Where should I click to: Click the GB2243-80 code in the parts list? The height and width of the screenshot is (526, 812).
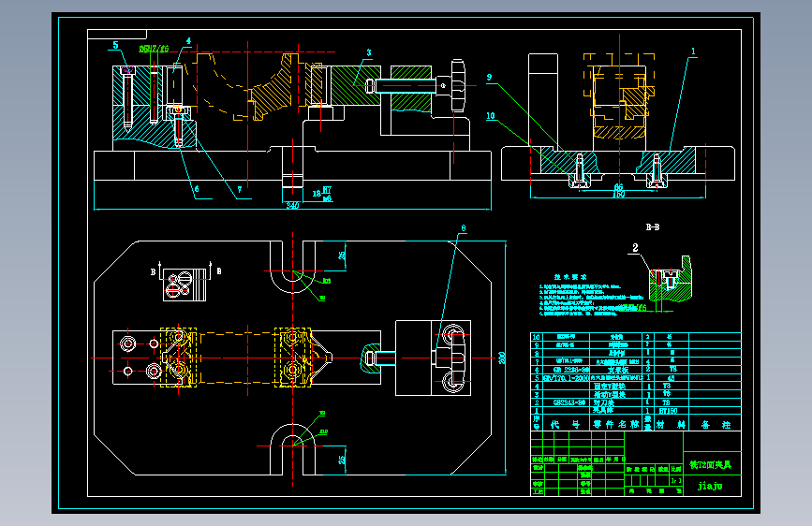coord(569,402)
